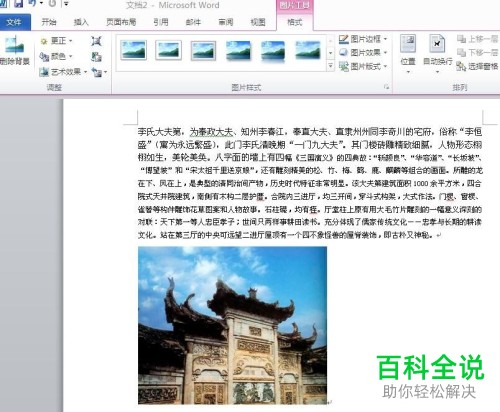Open the Customize Quick Access Toolbar arrow

tap(66, 4)
